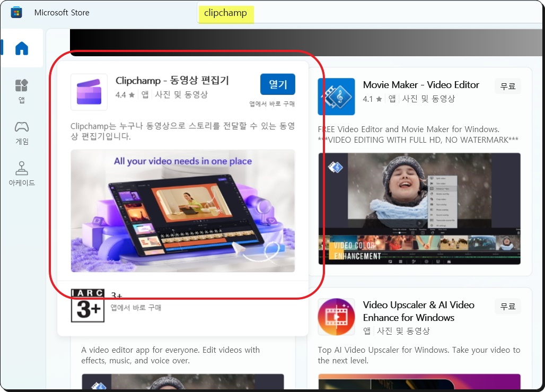545x392 pixels.
Task: Click 사진 및 동영상 category under Movie Maker
Action: click(x=428, y=99)
